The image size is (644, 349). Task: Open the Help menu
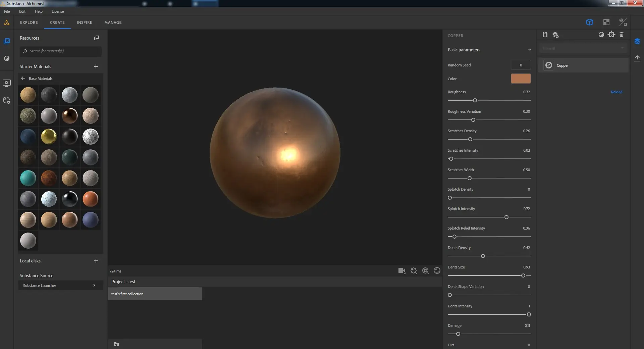tap(39, 11)
